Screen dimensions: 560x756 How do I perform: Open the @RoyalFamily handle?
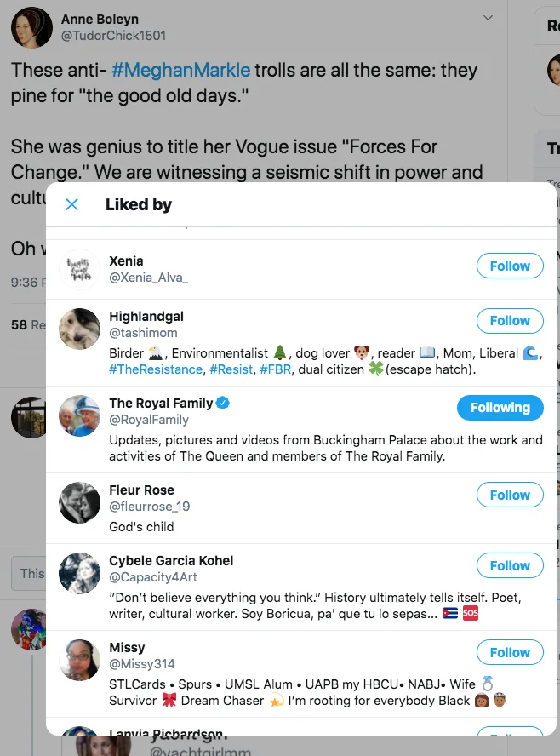149,420
